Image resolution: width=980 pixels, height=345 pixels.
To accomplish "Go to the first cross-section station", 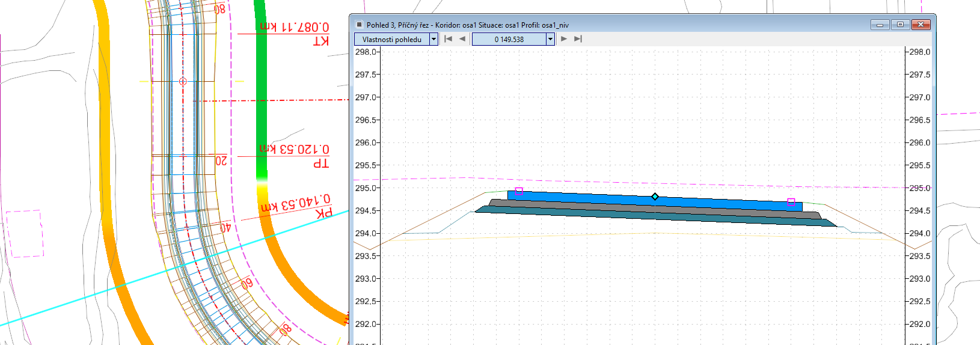I will pos(448,39).
